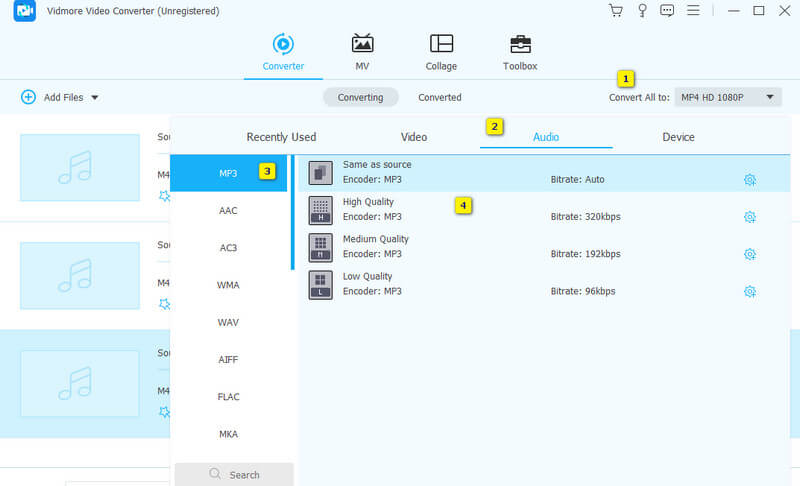This screenshot has height=486, width=800.
Task: Open the Collage tab
Action: (441, 53)
